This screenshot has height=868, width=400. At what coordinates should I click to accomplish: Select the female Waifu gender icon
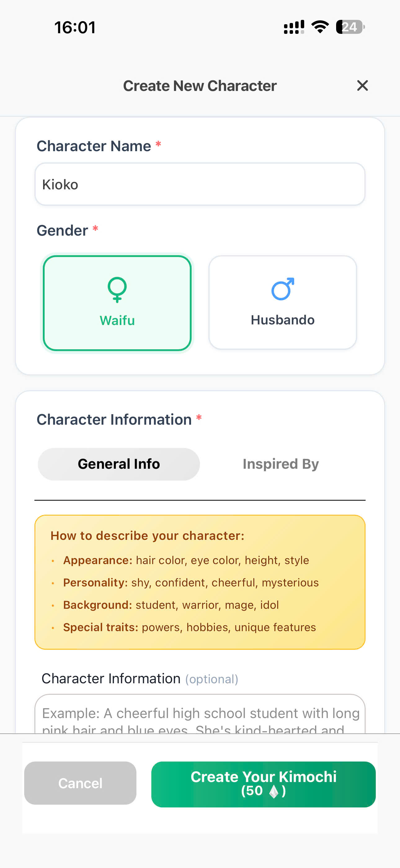(117, 291)
